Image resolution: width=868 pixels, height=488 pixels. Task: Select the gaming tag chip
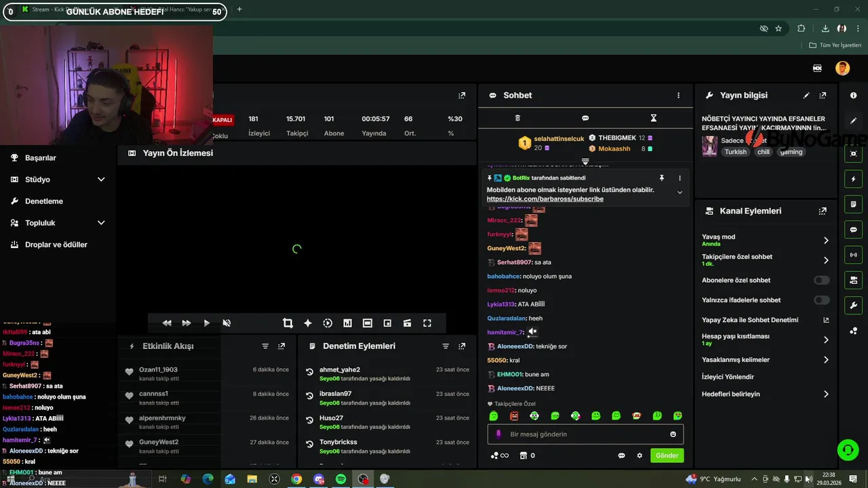click(x=791, y=152)
